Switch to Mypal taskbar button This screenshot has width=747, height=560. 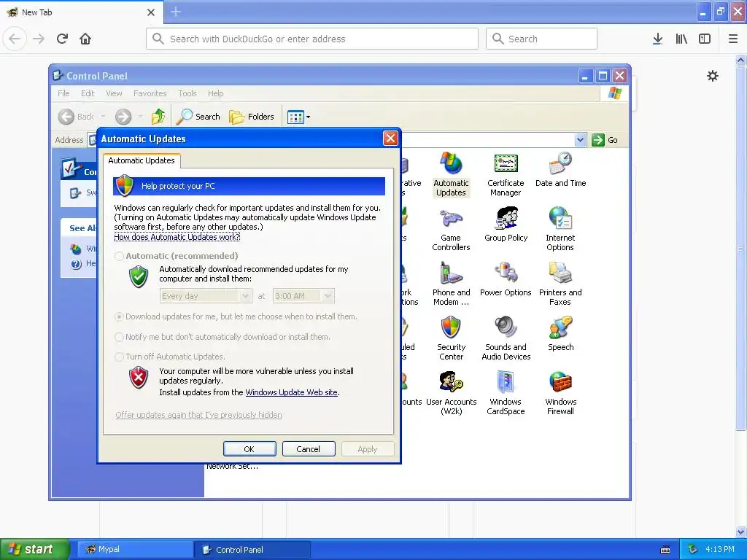point(134,550)
